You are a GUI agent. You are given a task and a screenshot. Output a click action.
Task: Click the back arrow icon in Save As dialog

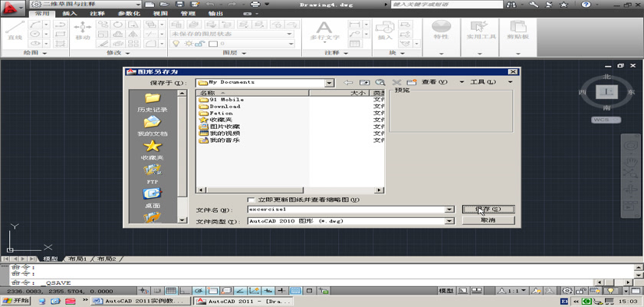click(x=348, y=82)
